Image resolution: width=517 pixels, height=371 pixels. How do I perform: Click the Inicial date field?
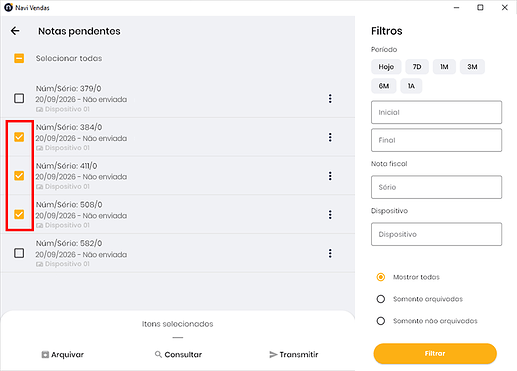pyautogui.click(x=436, y=112)
